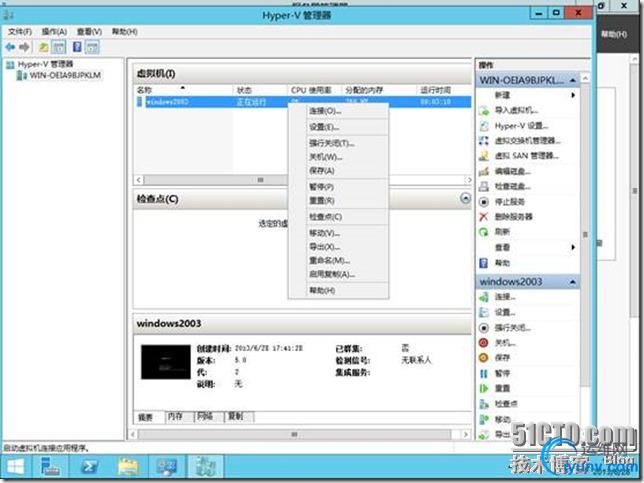644x483 pixels.
Task: Click 导入虚拟机 in the actions pane
Action: 516,110
